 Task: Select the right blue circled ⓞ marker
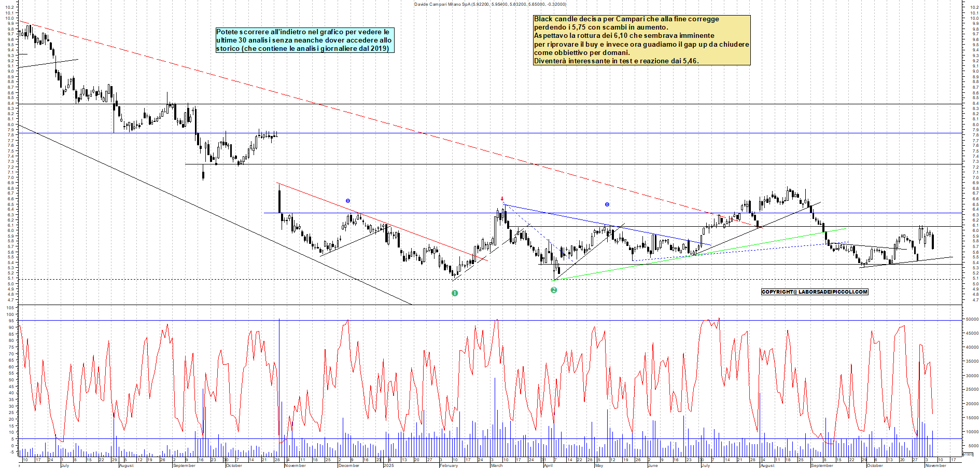point(606,205)
